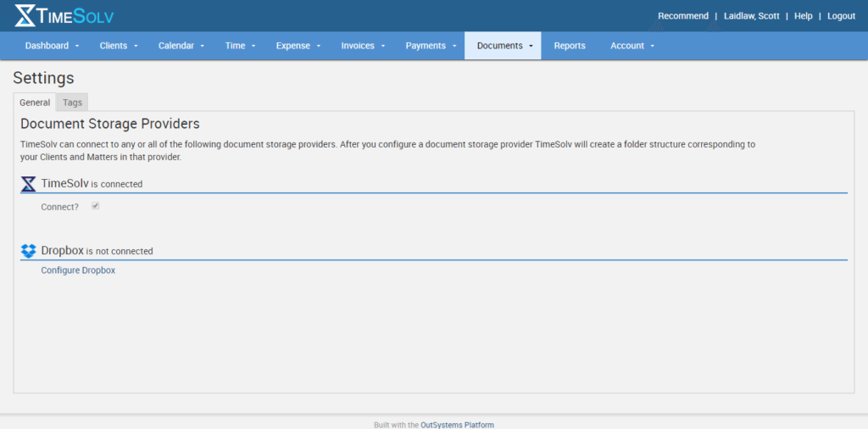The width and height of the screenshot is (868, 429).
Task: Expand the Invoices menu arrow
Action: click(x=383, y=46)
